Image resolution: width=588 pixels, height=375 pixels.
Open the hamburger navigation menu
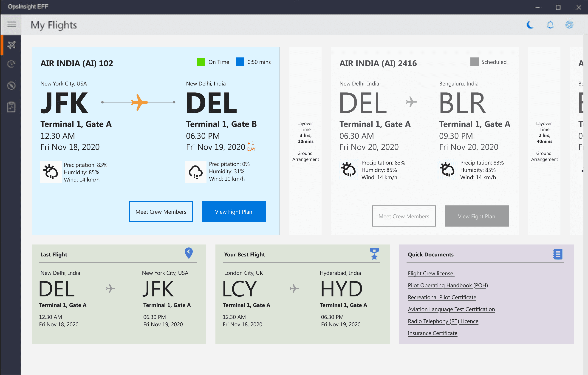coord(11,24)
